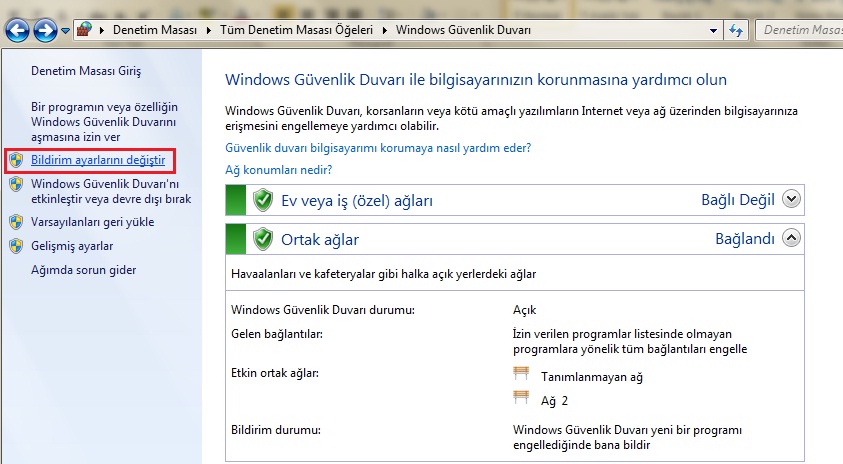Click the Tanımlanmayan ağ network name
The image size is (843, 464).
tap(591, 377)
